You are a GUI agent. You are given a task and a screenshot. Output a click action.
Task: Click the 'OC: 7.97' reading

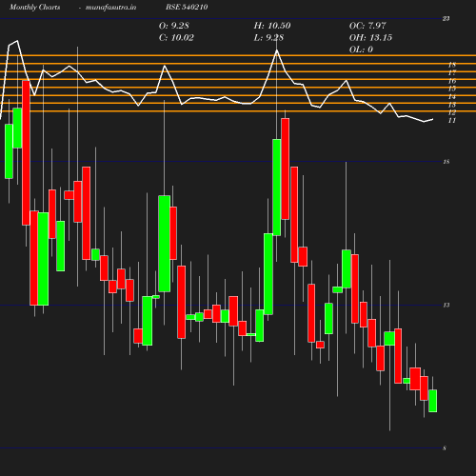[x=367, y=26]
